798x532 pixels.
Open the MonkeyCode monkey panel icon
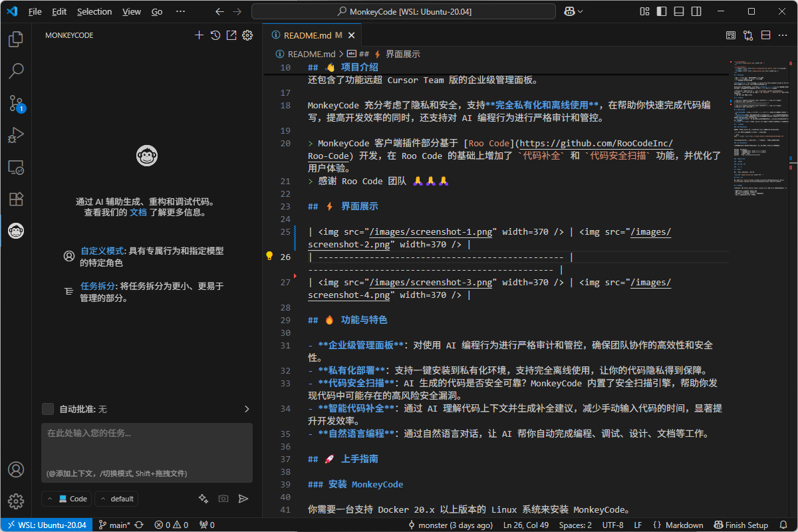(x=15, y=231)
